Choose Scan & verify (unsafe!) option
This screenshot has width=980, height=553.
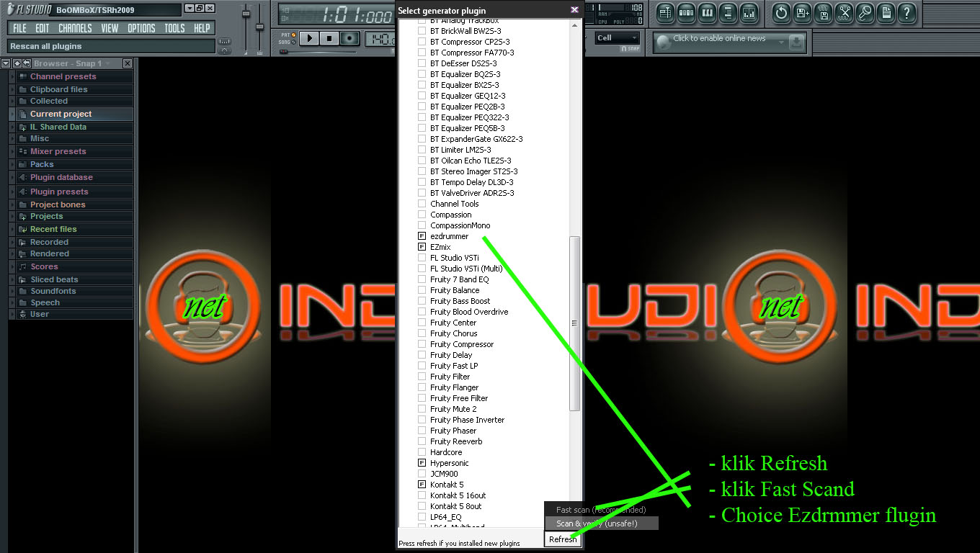pyautogui.click(x=601, y=523)
